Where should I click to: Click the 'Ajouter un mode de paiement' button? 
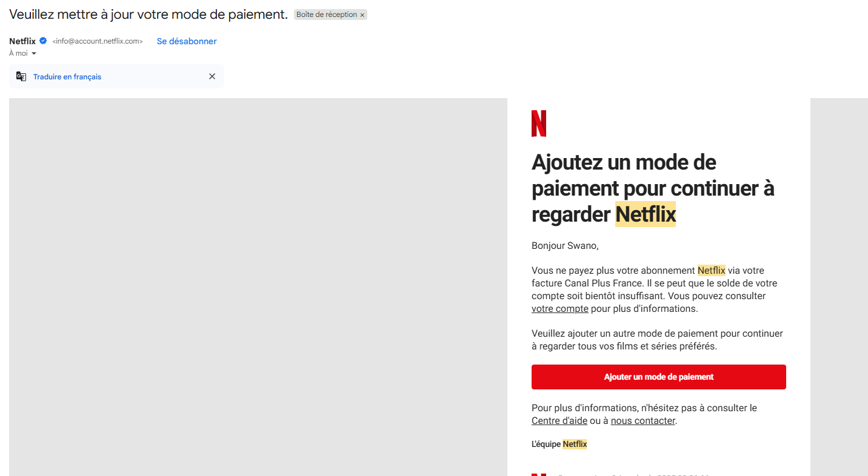coord(659,377)
